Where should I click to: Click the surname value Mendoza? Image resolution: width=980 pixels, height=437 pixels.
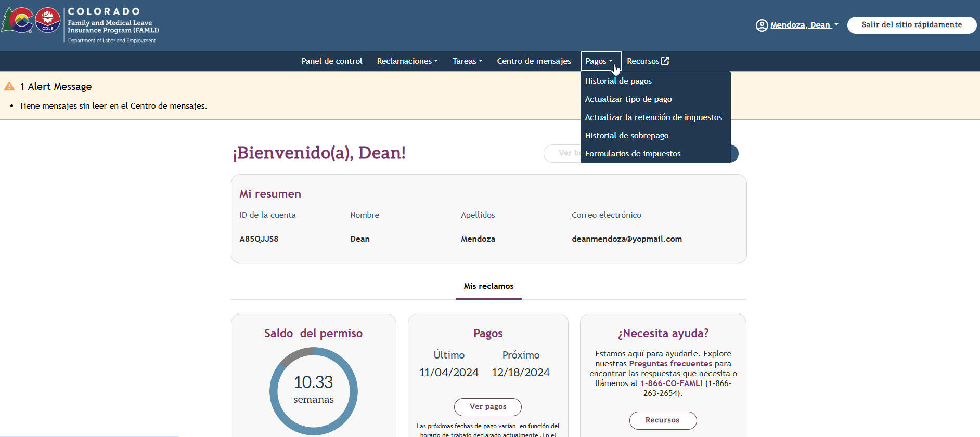click(478, 239)
